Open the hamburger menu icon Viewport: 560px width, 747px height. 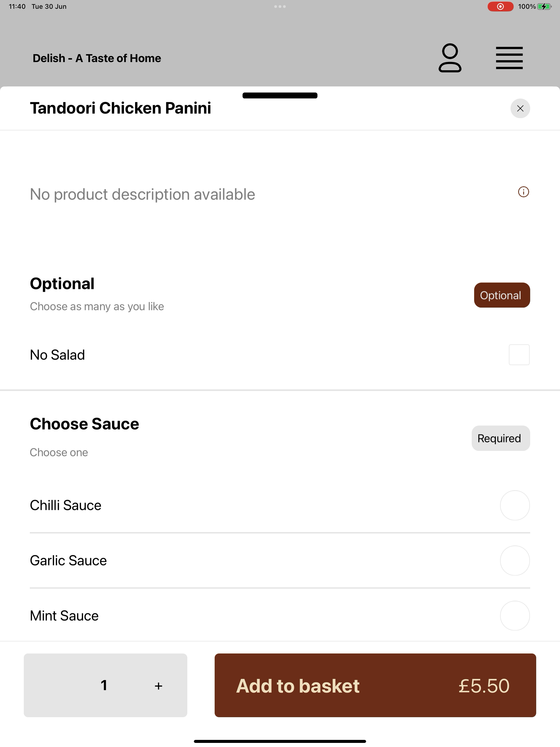pyautogui.click(x=509, y=58)
